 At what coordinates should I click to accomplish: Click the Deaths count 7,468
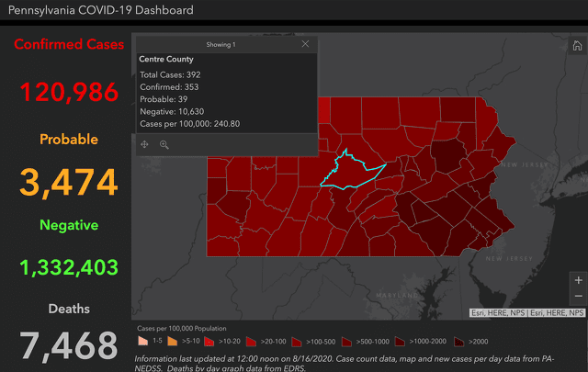(69, 345)
